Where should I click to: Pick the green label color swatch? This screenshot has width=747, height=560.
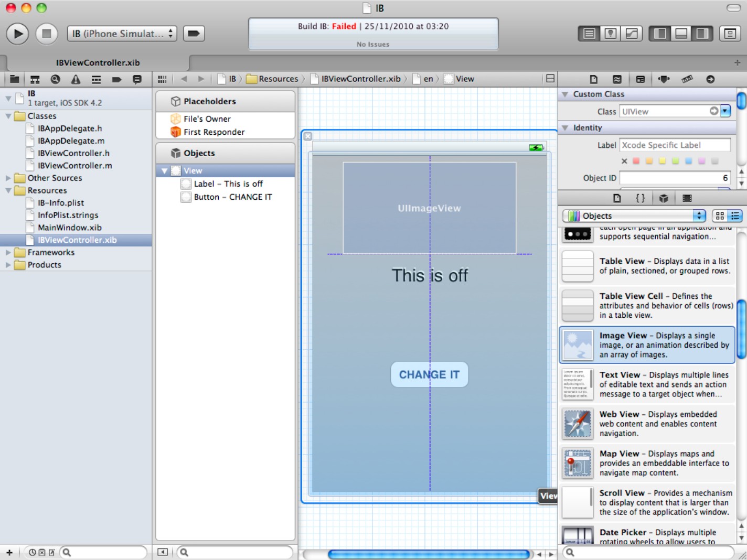point(675,161)
